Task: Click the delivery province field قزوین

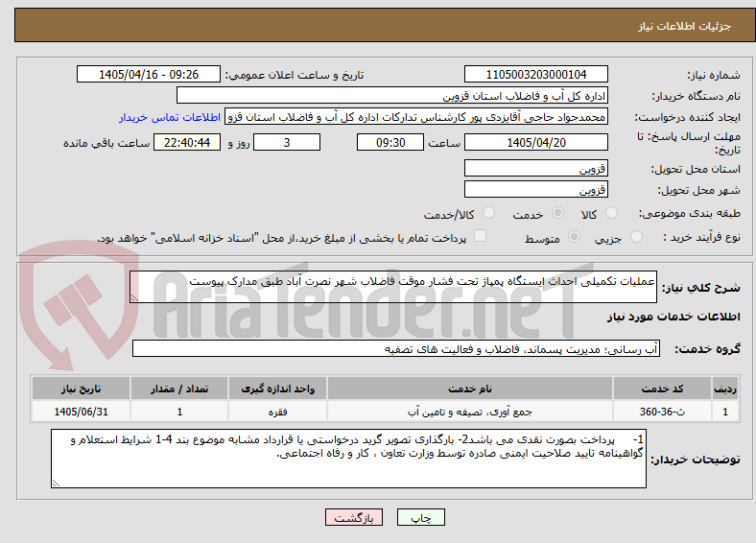Action: [536, 168]
